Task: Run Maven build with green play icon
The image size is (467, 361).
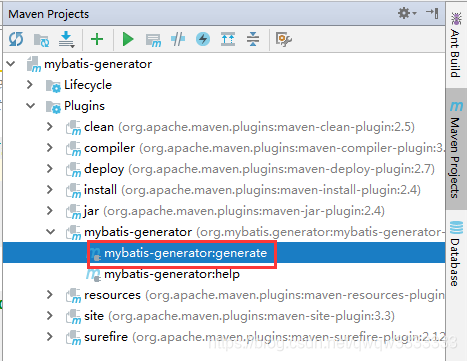Action: pyautogui.click(x=128, y=39)
